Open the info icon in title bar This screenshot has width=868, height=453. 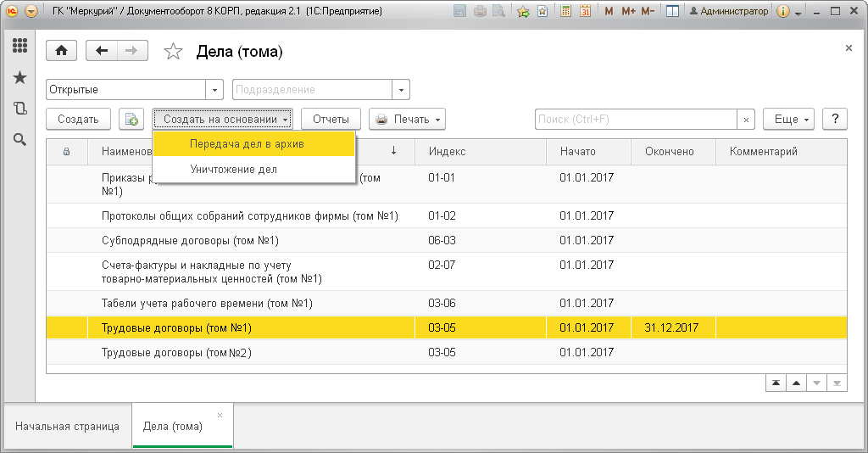point(782,11)
